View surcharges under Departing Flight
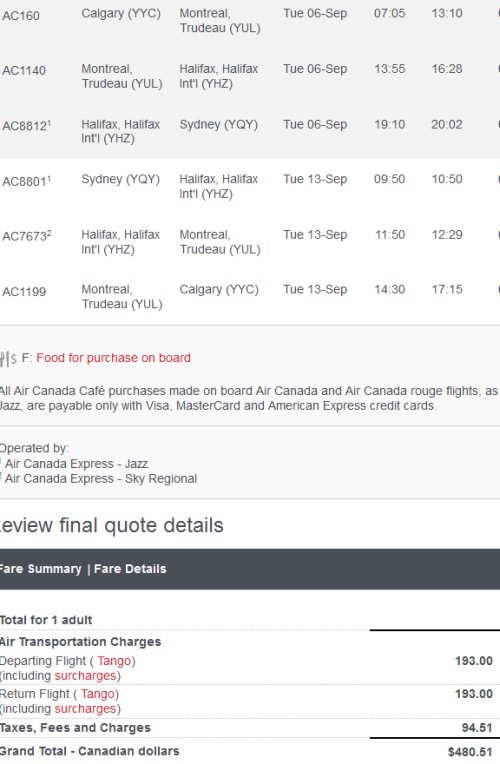 (85, 676)
